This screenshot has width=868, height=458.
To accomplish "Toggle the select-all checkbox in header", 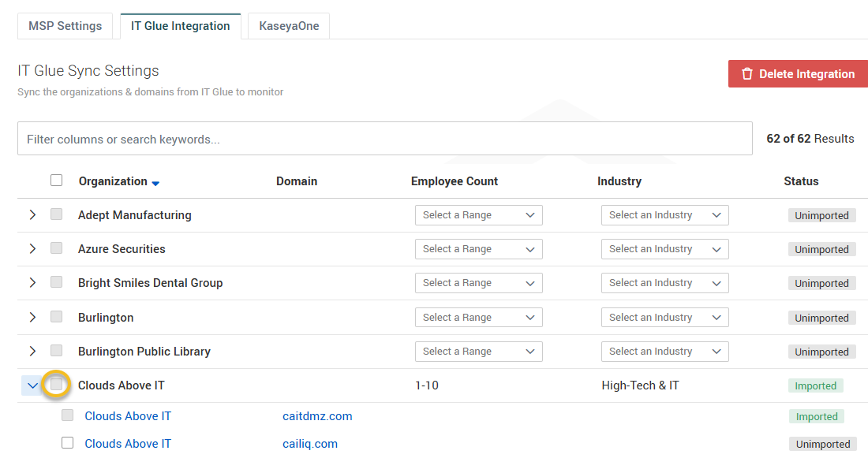I will coord(56,181).
